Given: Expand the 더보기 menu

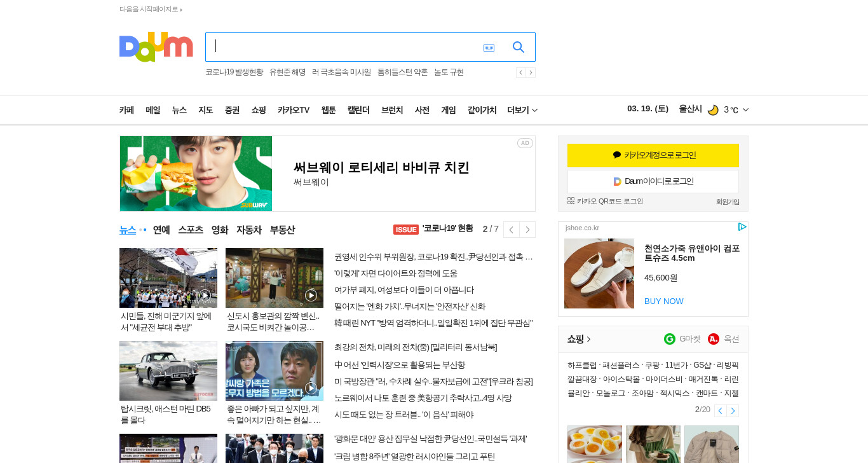Looking at the screenshot, I should 522,110.
